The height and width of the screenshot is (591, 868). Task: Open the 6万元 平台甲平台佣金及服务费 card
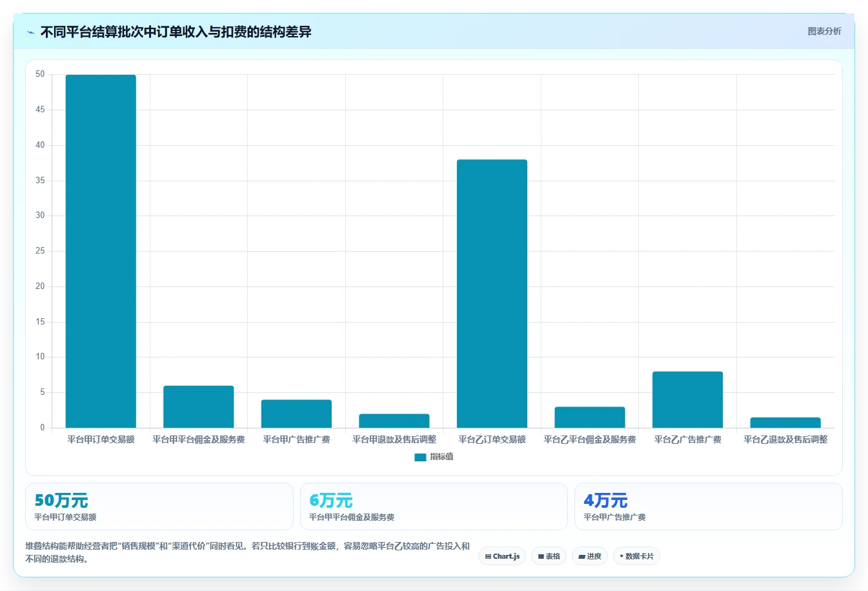(434, 506)
